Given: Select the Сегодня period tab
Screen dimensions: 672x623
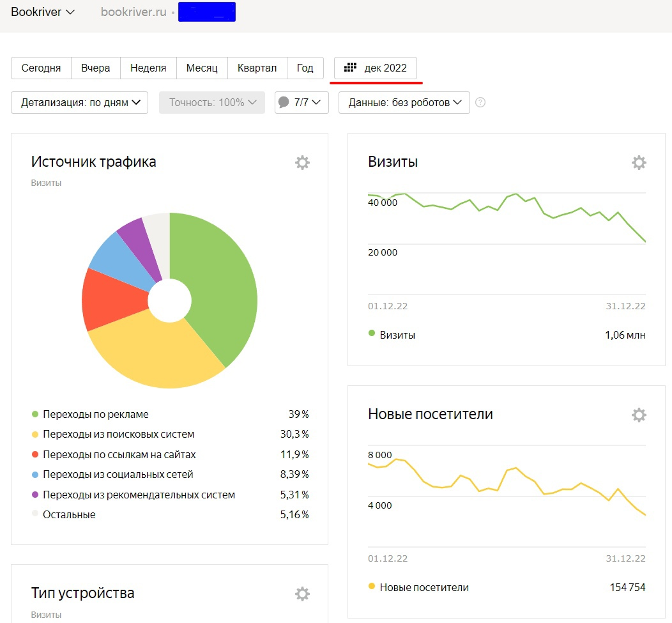Looking at the screenshot, I should [x=41, y=68].
